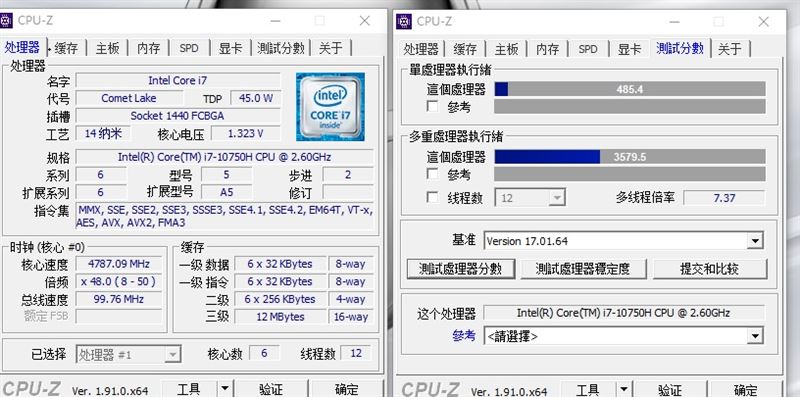The width and height of the screenshot is (800, 397).
Task: Click the multi-thread score bar showing 3579.5
Action: pos(630,157)
